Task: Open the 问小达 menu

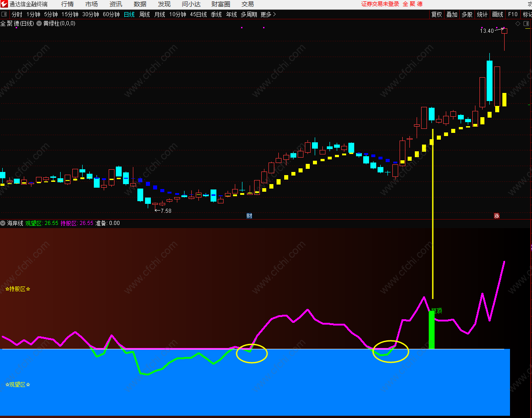Action: pyautogui.click(x=191, y=4)
